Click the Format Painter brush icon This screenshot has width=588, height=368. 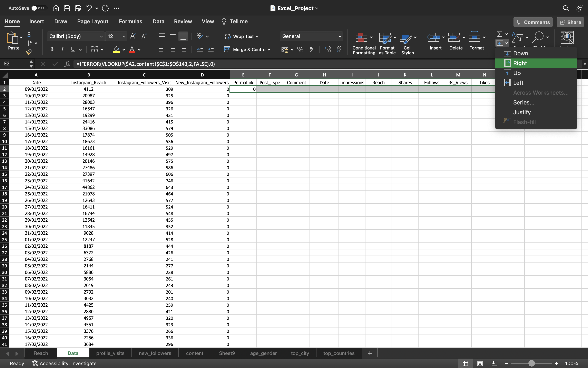tap(29, 52)
